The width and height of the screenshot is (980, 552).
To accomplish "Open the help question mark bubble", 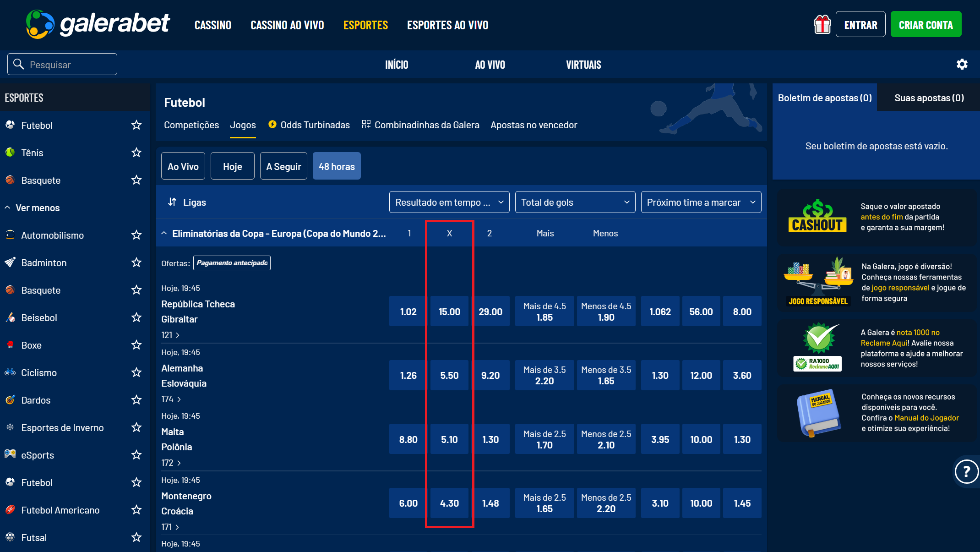I will tap(967, 472).
